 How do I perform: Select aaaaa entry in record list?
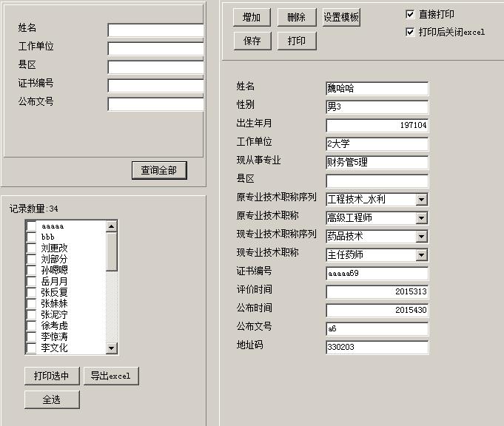(x=53, y=226)
